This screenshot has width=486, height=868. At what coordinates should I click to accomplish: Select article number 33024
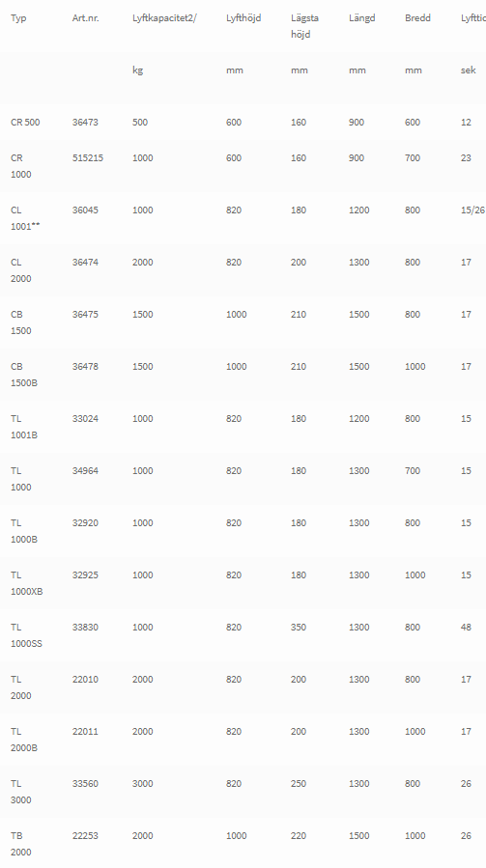(x=85, y=419)
